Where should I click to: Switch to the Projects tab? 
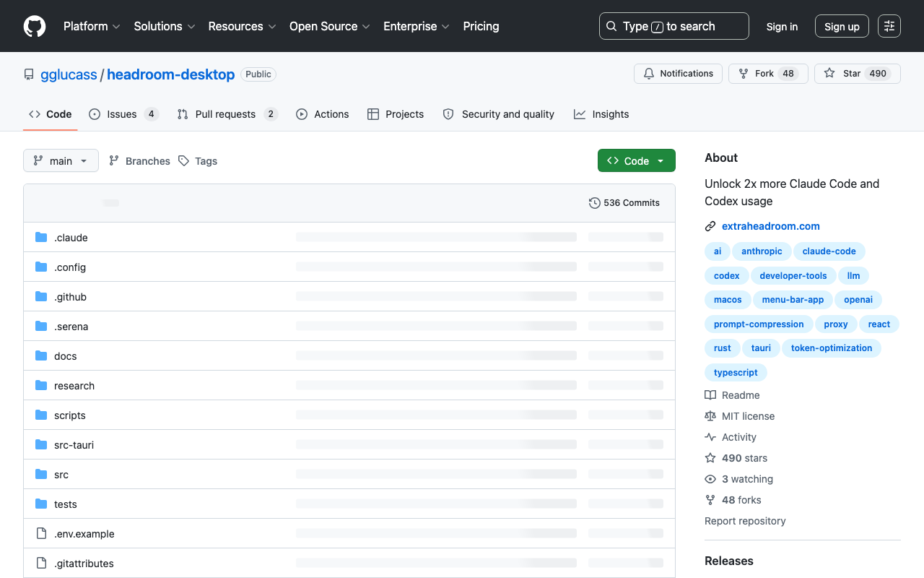click(x=396, y=114)
